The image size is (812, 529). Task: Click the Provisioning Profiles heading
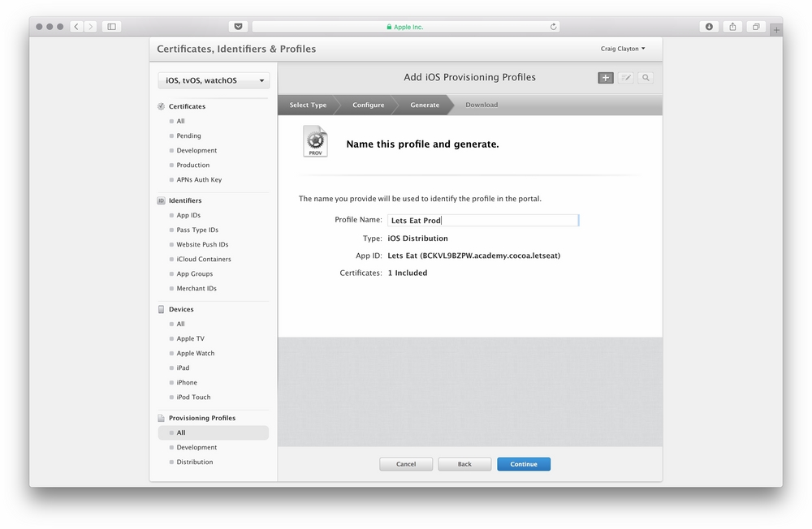202,418
